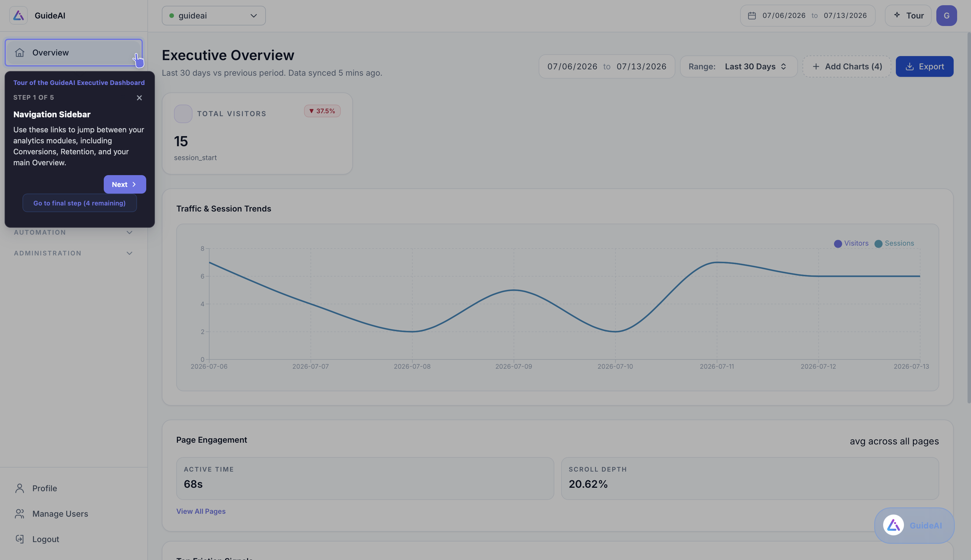Open the Overview sidebar link
This screenshot has height=560, width=971.
tap(73, 52)
